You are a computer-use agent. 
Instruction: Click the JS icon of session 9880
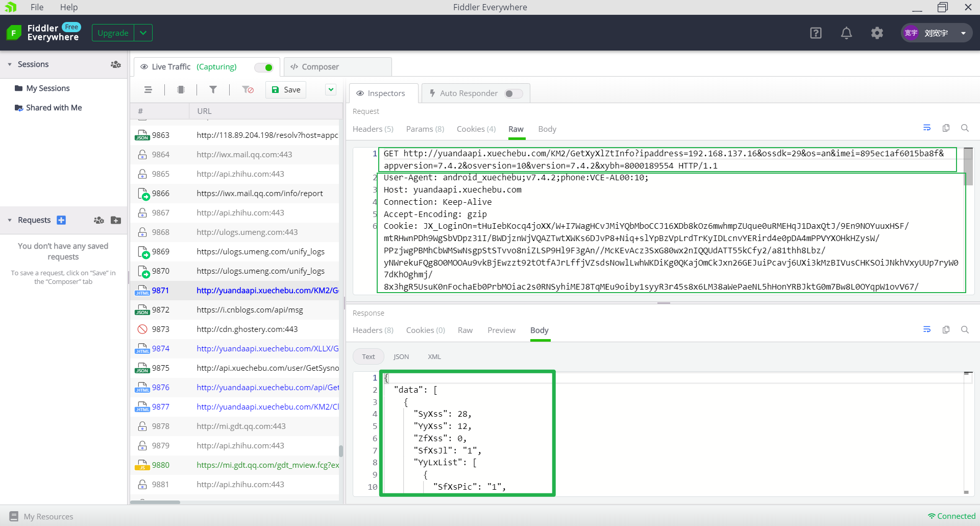tap(142, 465)
